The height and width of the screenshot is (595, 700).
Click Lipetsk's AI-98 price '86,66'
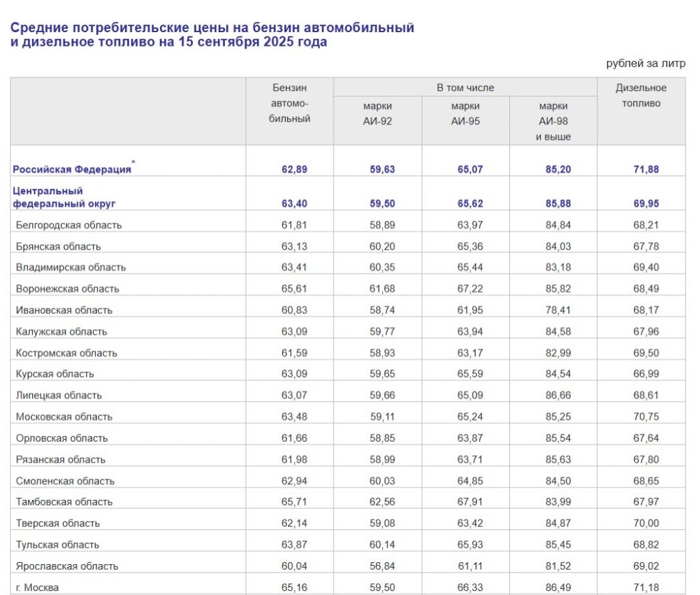point(558,395)
